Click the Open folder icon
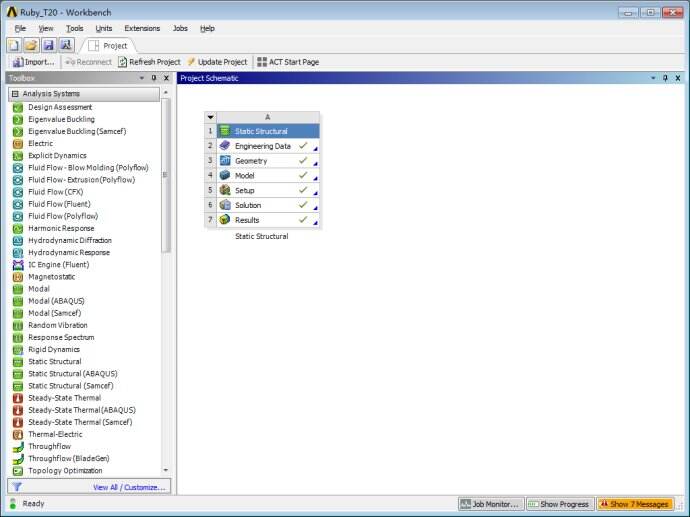690x517 pixels. click(x=31, y=45)
